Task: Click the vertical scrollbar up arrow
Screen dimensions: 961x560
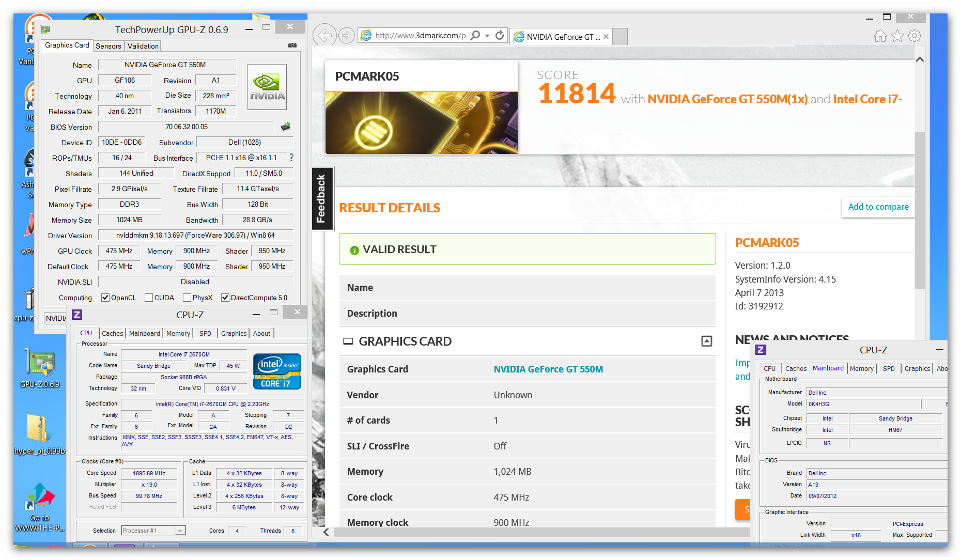Action: coord(920,59)
